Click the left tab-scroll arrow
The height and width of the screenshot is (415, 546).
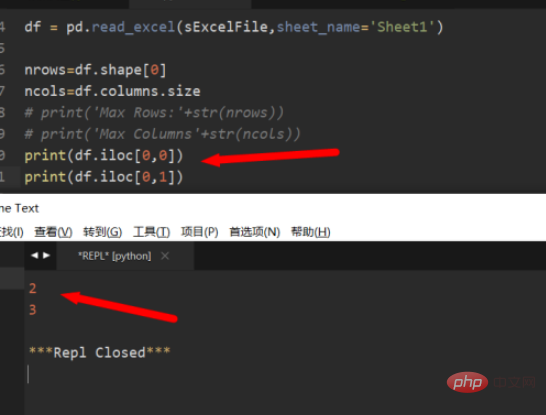point(34,256)
